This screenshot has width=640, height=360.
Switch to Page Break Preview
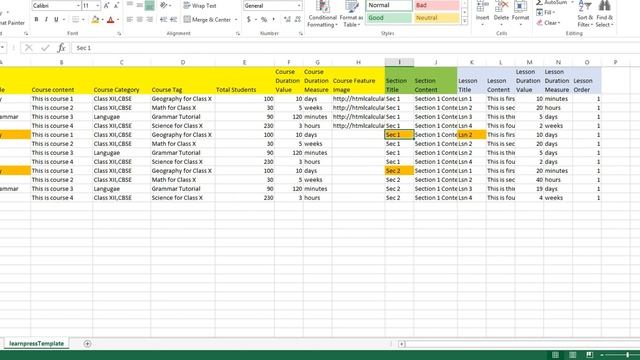coord(589,355)
